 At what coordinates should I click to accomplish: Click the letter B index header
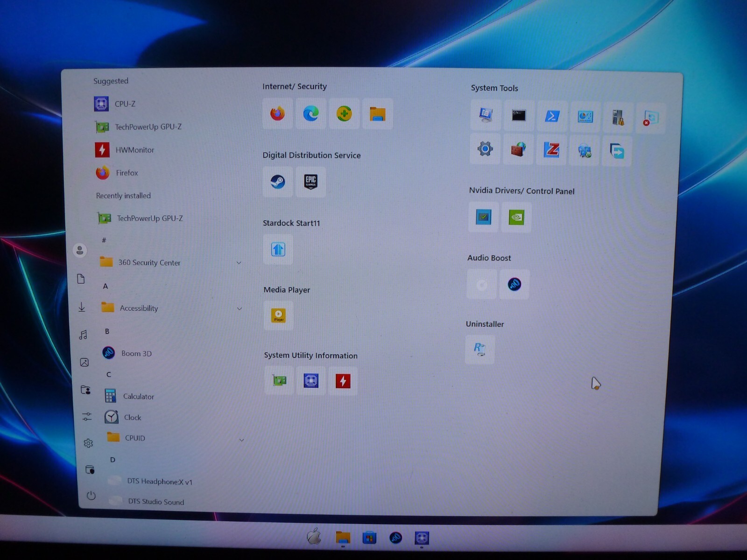pyautogui.click(x=107, y=331)
